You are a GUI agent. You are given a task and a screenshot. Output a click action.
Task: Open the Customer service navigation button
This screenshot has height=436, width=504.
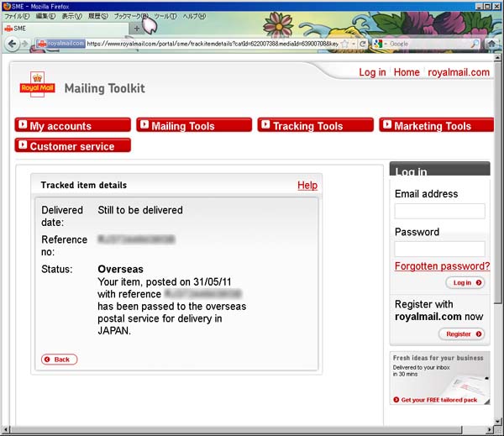[73, 145]
